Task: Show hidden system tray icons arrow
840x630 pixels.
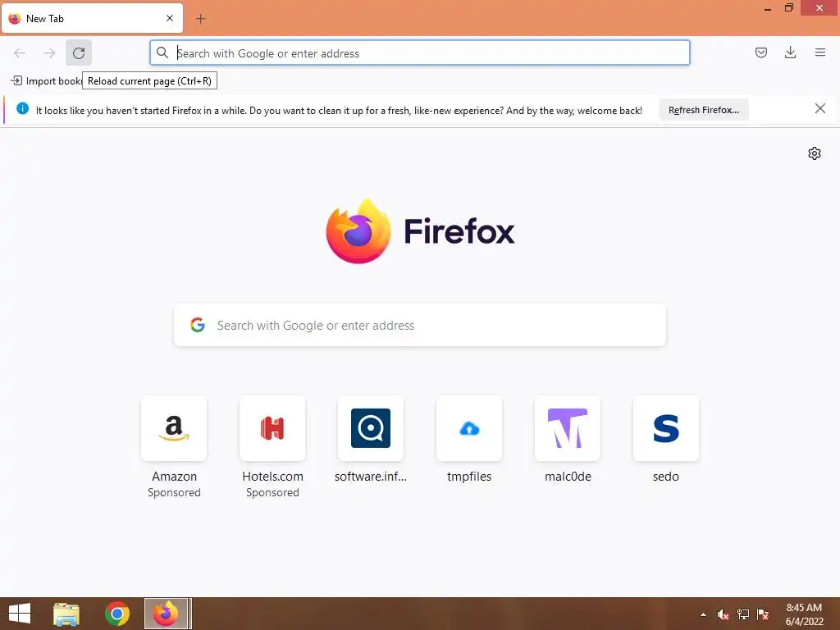Action: tap(703, 614)
